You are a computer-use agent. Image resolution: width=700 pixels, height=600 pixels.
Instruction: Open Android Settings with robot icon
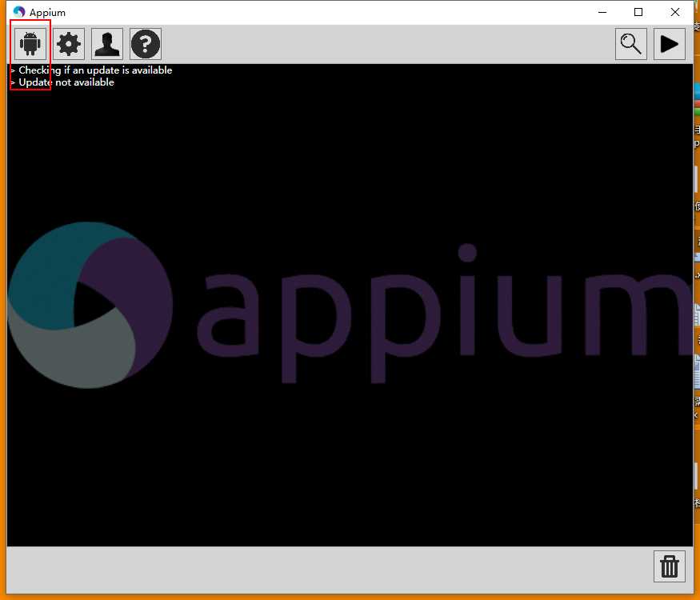point(30,44)
